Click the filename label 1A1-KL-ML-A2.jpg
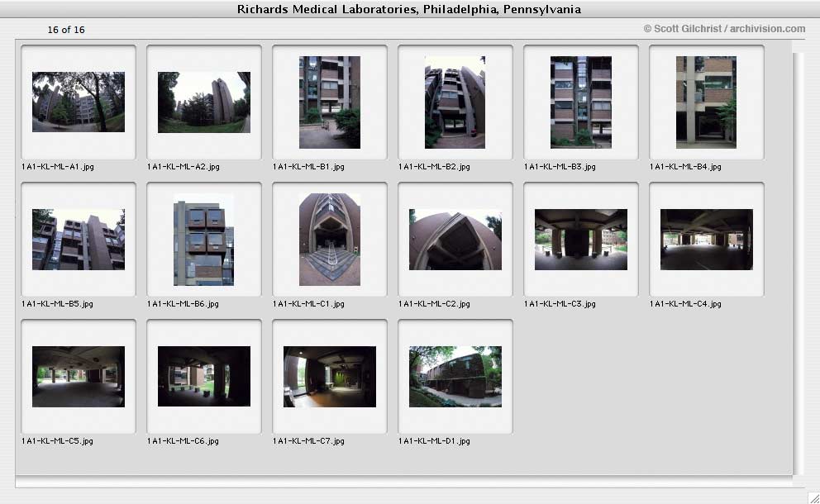 point(183,167)
